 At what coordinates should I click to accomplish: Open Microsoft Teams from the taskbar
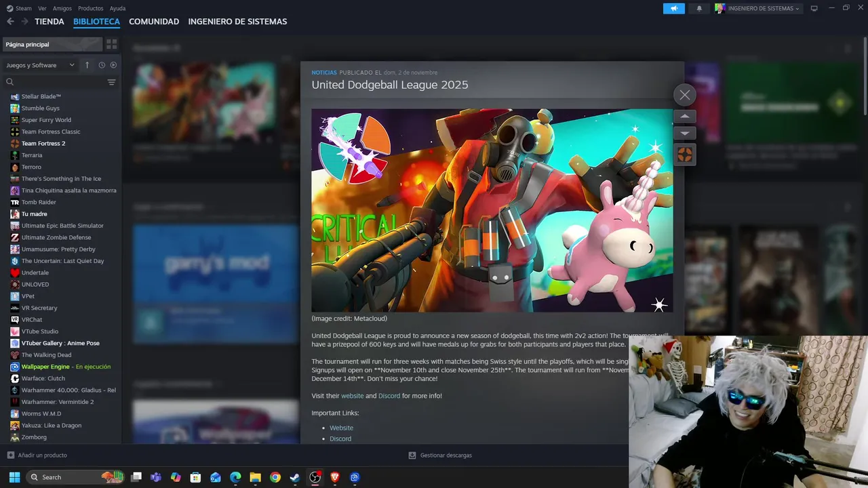(156, 477)
